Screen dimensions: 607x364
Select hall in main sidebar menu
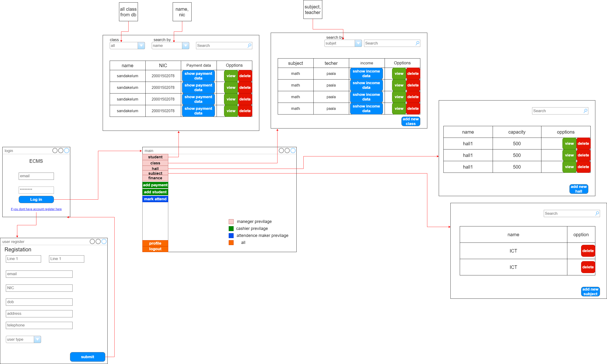[x=155, y=169]
